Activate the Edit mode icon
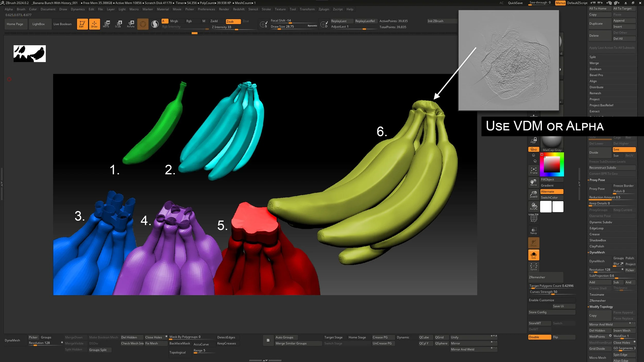Screen dimensions: 644x362 click(x=82, y=24)
